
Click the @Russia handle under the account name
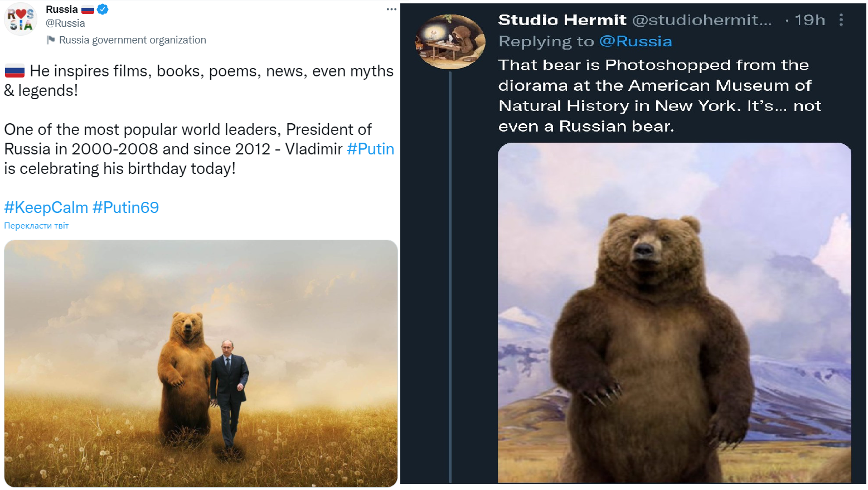pos(65,23)
